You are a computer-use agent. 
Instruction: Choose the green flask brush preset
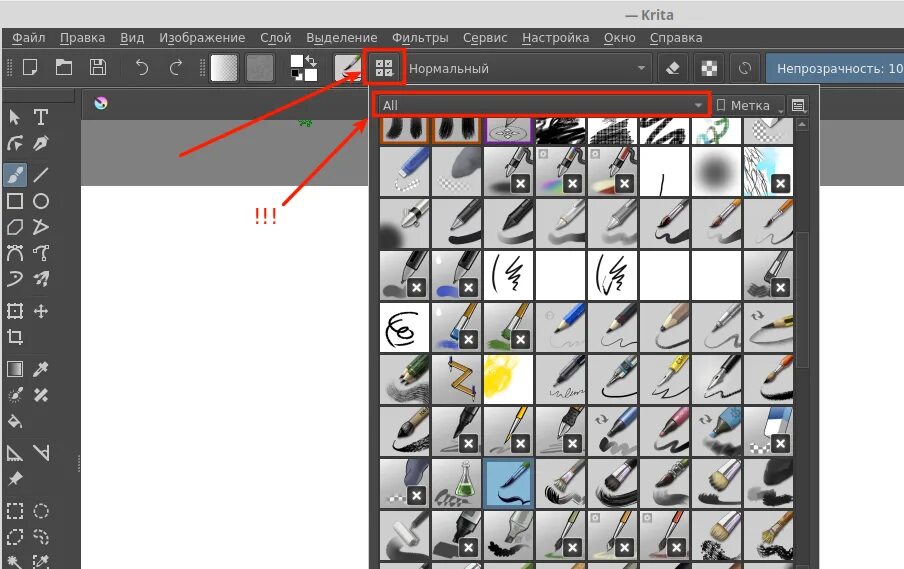coord(457,483)
